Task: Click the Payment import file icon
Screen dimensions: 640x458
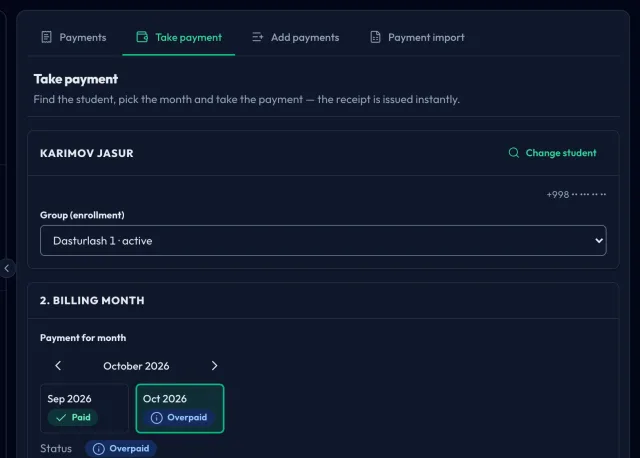Action: (x=375, y=37)
